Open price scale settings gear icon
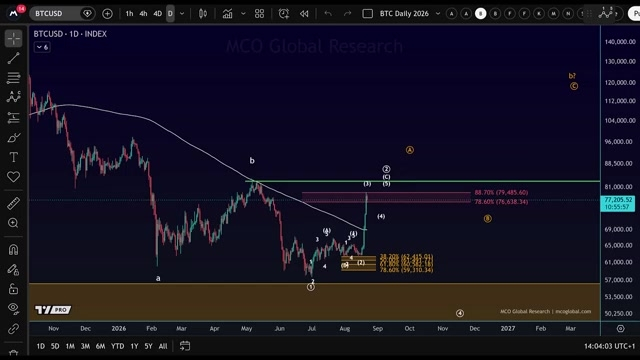This screenshot has width=640, height=360. click(x=620, y=329)
